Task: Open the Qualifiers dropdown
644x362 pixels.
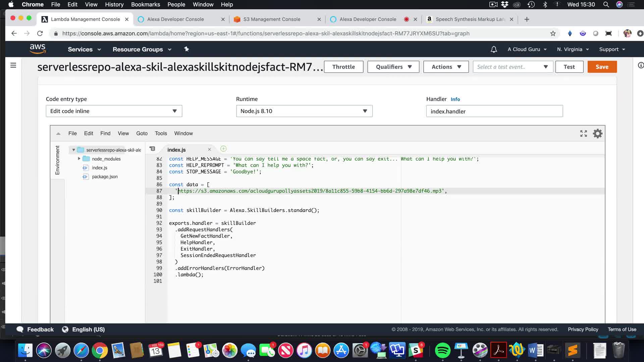Action: (393, 67)
